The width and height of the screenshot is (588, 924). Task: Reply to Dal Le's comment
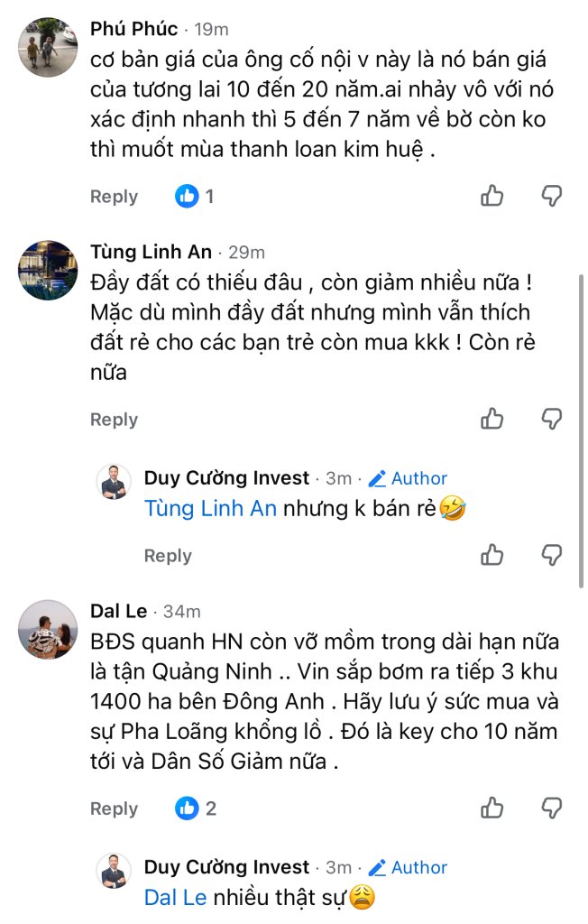(x=114, y=809)
